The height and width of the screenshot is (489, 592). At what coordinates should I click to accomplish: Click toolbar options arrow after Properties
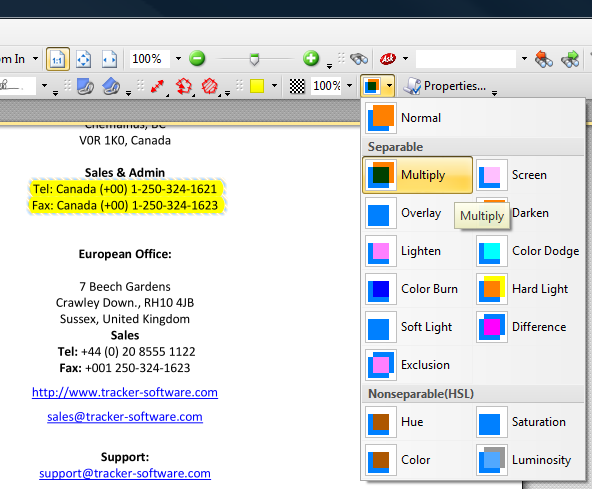[494, 93]
